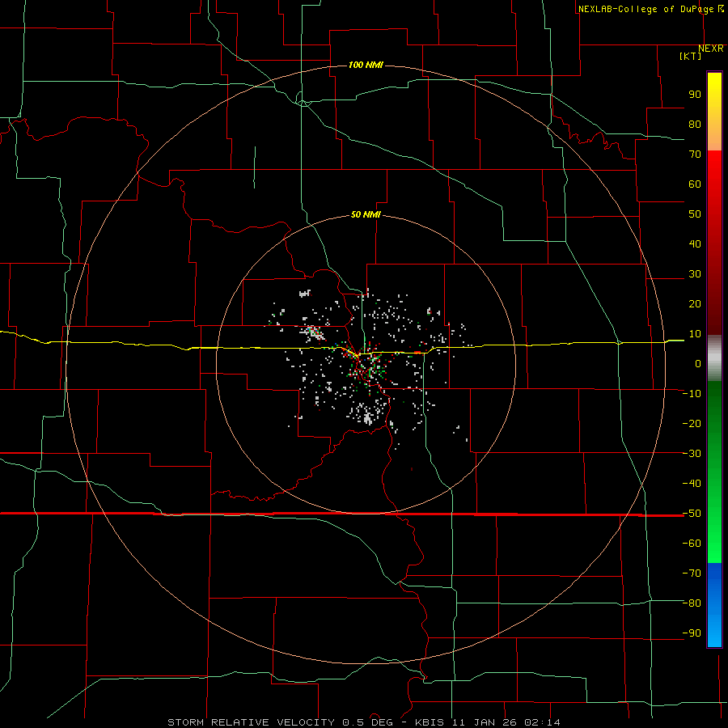Select the -70 value on velocity scale

692,574
